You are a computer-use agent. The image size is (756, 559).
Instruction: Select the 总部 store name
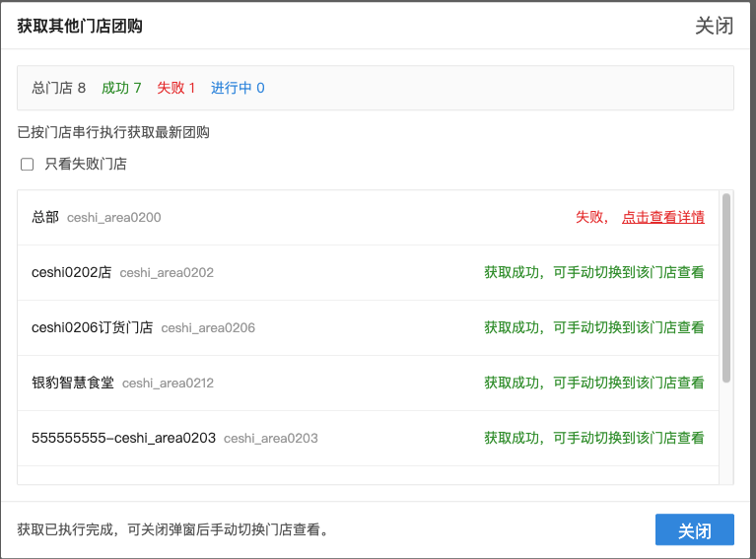(45, 217)
